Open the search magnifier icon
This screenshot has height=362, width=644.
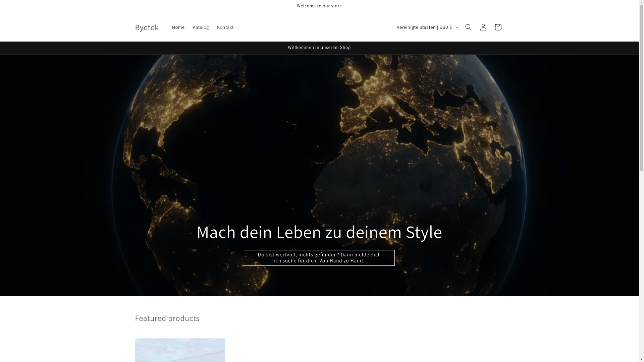point(468,27)
